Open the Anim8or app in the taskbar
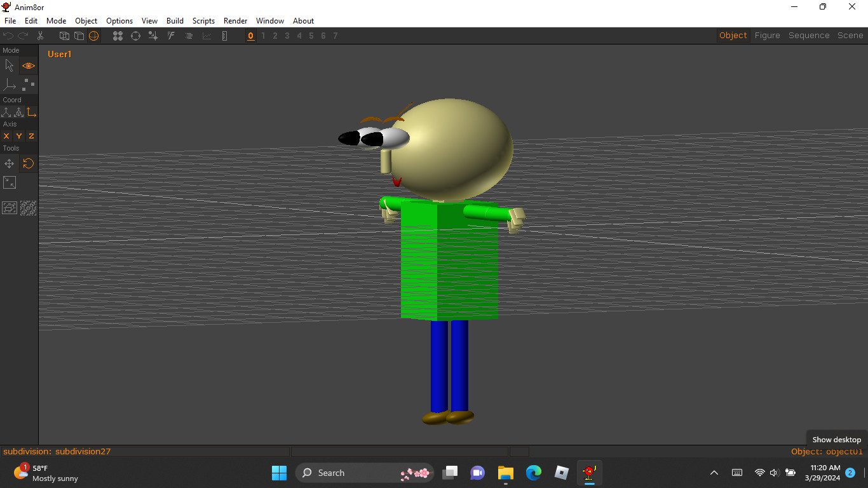868x488 pixels. tap(589, 473)
